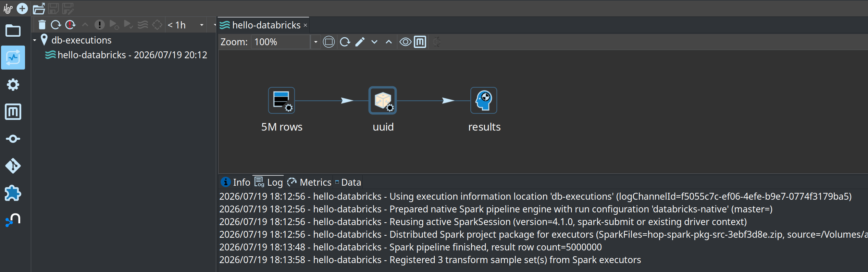Image resolution: width=868 pixels, height=272 pixels.
Task: Click log line 'Using execution information location'
Action: click(535, 196)
